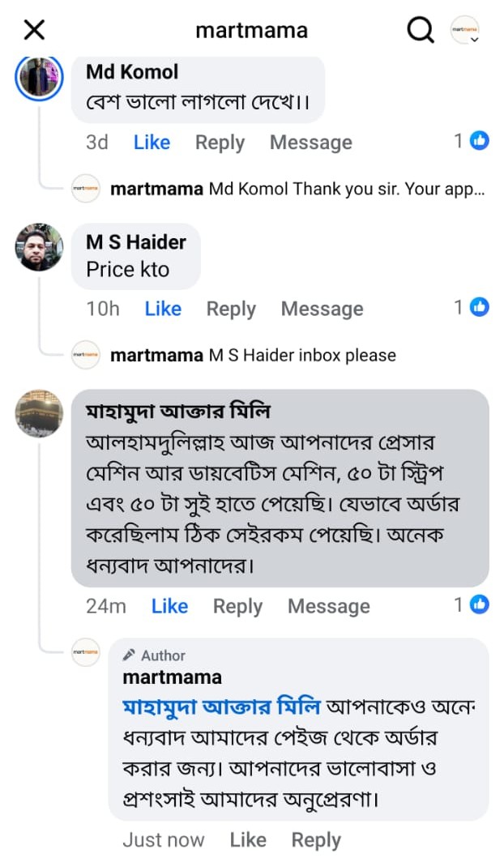Like M S Haider's Price kto comment

pos(163,309)
